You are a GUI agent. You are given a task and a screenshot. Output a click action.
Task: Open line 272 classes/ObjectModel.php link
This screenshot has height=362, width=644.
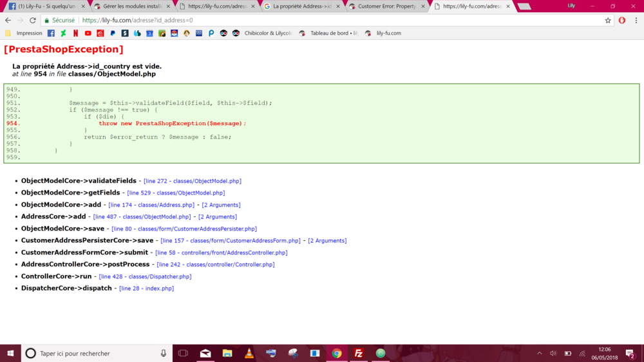[193, 181]
